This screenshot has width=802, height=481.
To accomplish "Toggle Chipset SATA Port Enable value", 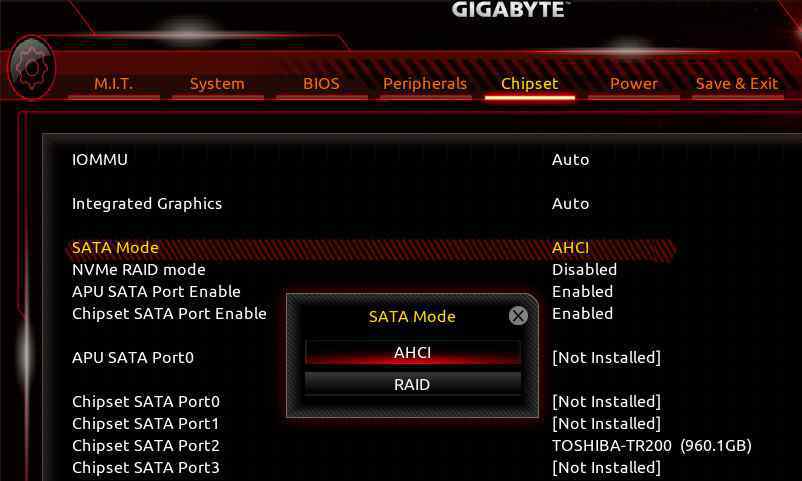I will tap(582, 314).
